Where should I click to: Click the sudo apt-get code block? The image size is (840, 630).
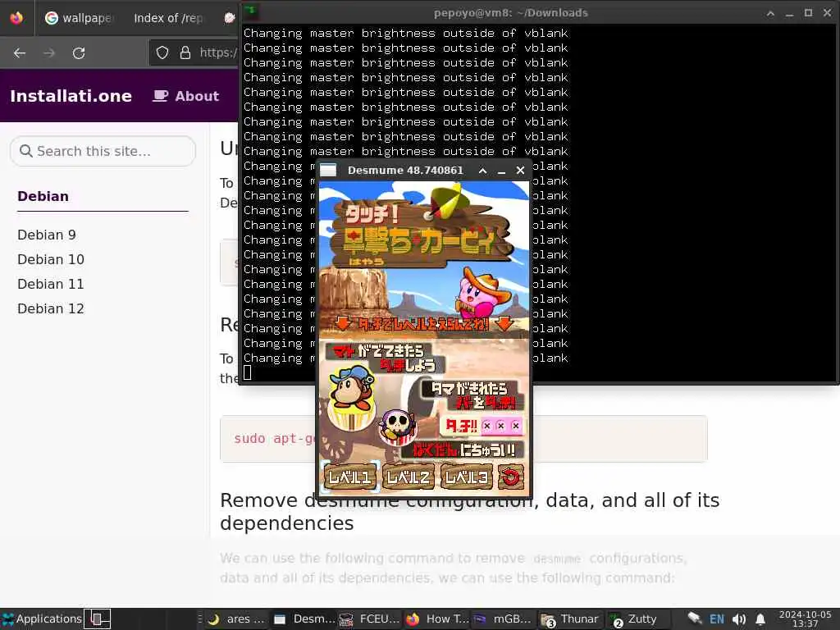click(x=268, y=439)
